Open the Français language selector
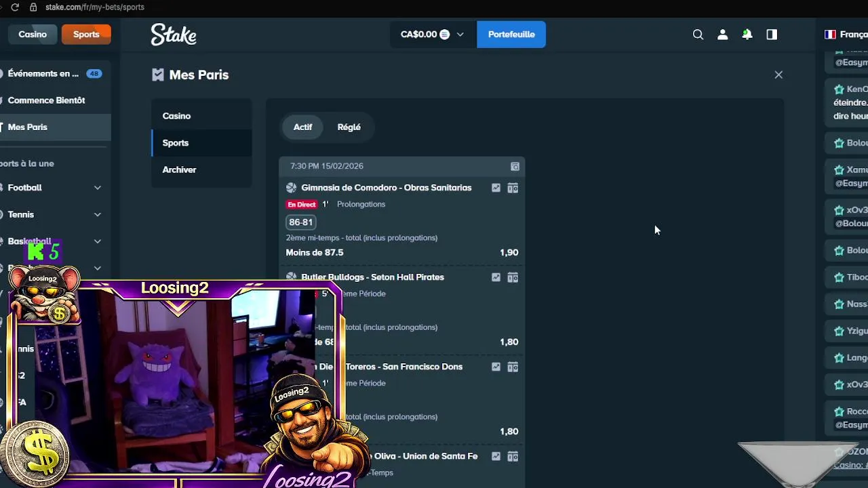 [845, 35]
